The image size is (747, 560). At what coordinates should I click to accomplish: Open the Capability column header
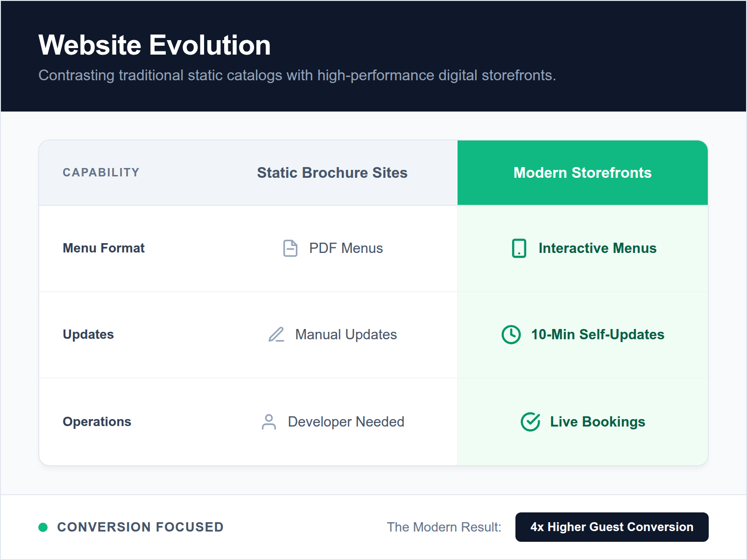point(101,173)
